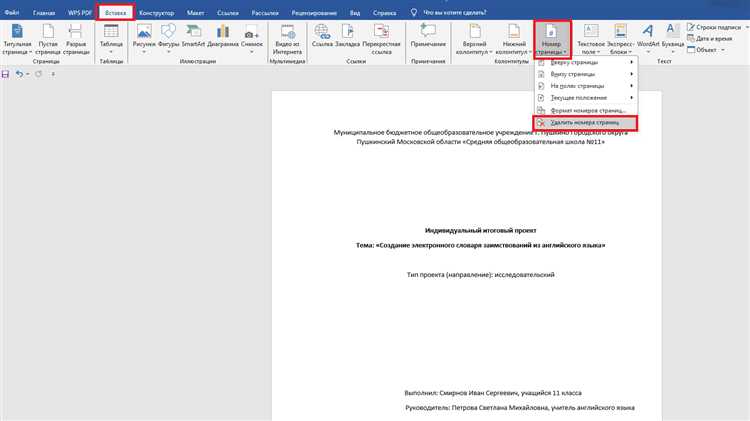Image resolution: width=750 pixels, height=421 pixels.
Task: Insert a Титульная страница cover page
Action: 17,39
